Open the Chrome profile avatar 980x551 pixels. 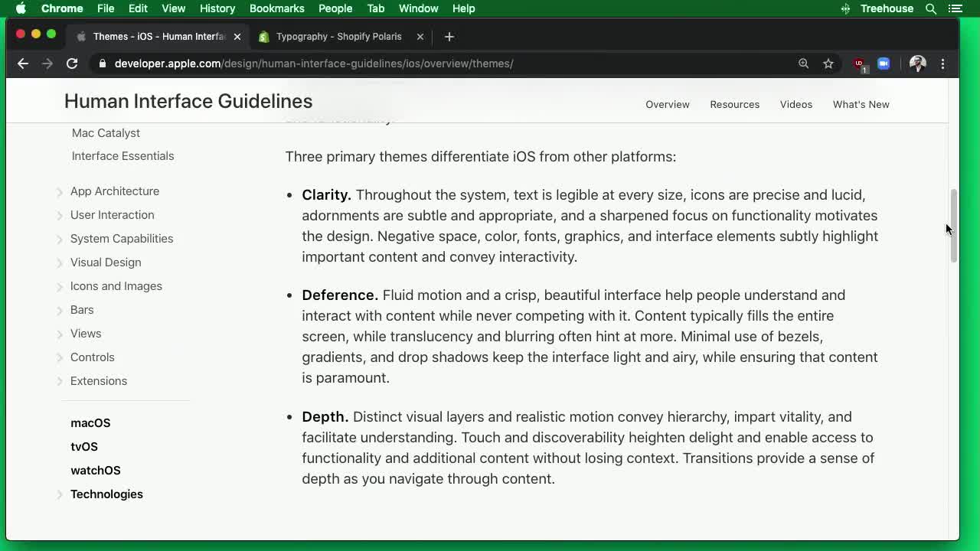(x=917, y=64)
